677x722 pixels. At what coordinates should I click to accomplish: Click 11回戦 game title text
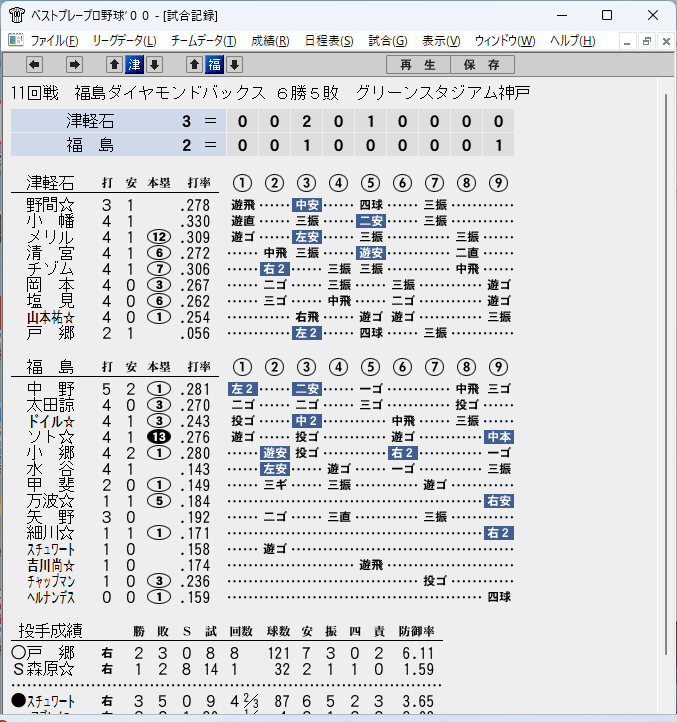[35, 93]
